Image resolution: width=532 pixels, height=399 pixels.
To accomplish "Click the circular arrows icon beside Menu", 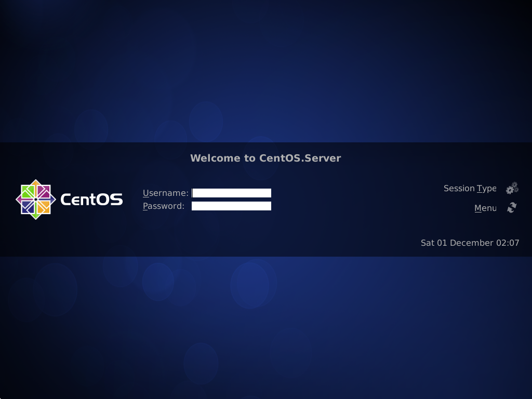I will (x=511, y=207).
